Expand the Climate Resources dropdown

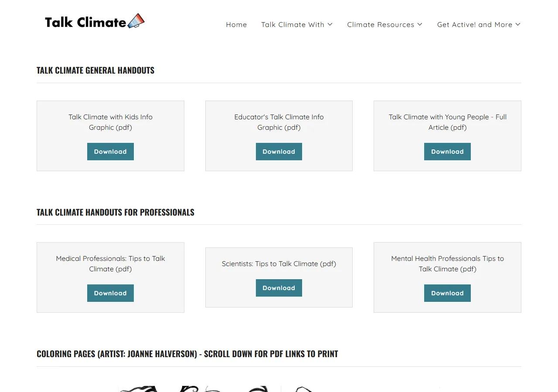(420, 25)
